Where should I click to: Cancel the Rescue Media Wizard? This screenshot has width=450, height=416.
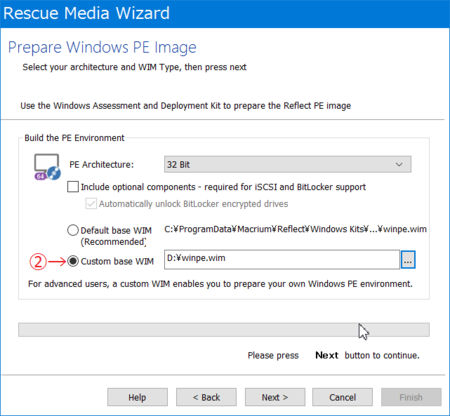[x=342, y=397]
